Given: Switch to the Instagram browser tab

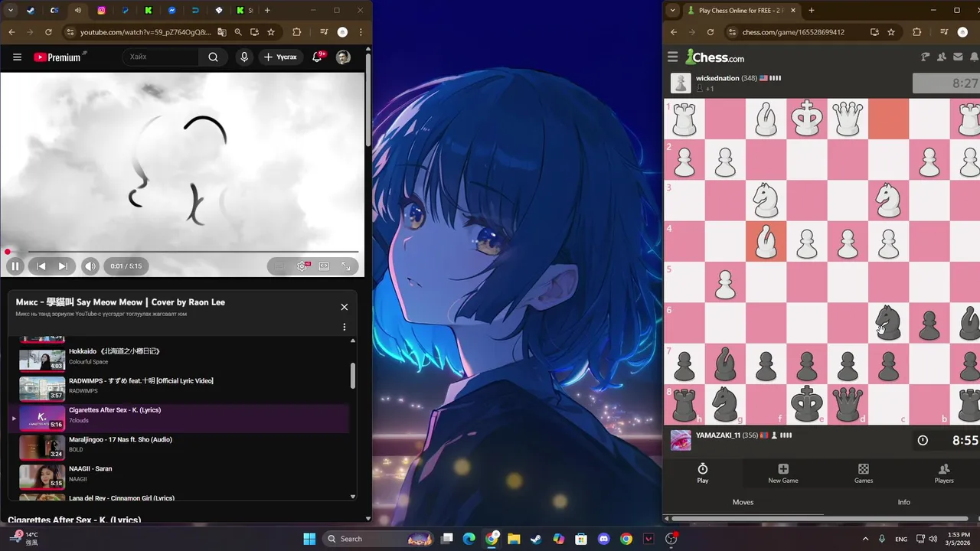Looking at the screenshot, I should 101,11.
